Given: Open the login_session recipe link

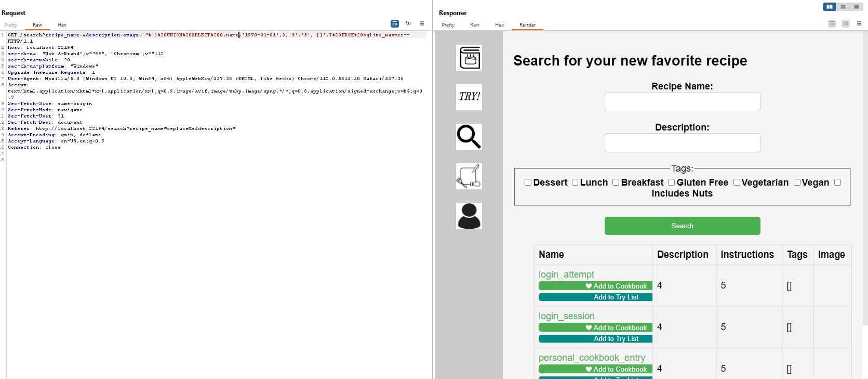Looking at the screenshot, I should pos(566,316).
